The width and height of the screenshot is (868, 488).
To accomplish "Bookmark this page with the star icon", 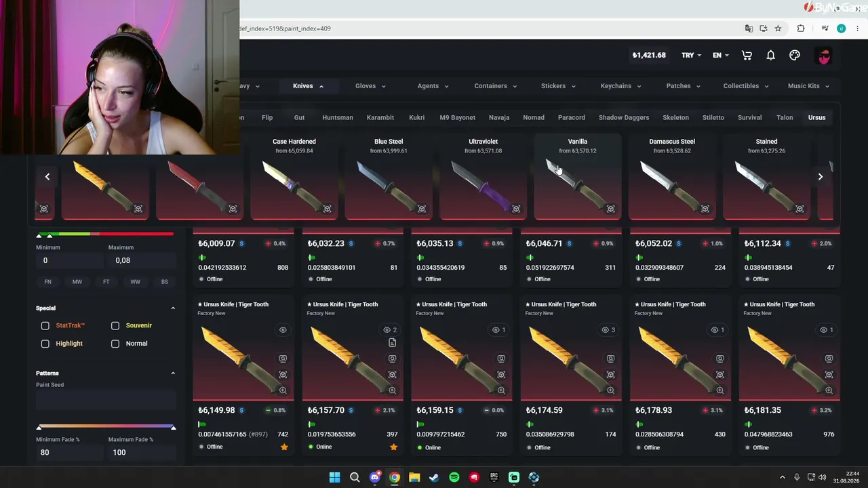I will coord(778,28).
